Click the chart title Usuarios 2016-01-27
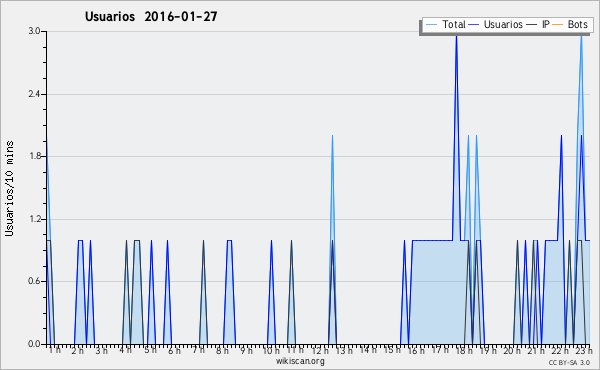Viewport: 600px width, 370px height. pos(151,16)
